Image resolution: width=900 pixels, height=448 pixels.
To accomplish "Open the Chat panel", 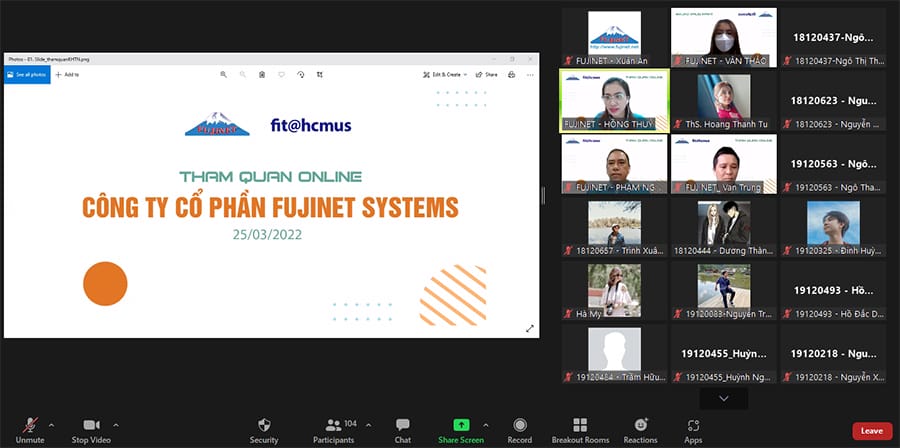I will point(403,430).
